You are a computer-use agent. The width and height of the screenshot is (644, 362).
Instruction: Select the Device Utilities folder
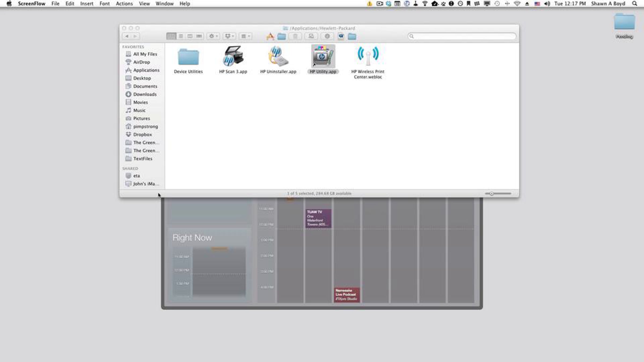(x=188, y=57)
